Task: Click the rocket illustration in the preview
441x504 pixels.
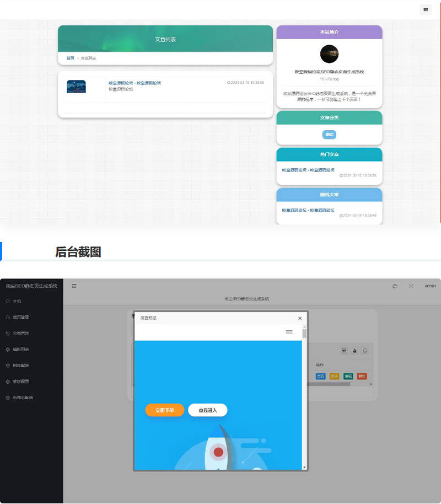Action: pyautogui.click(x=219, y=448)
